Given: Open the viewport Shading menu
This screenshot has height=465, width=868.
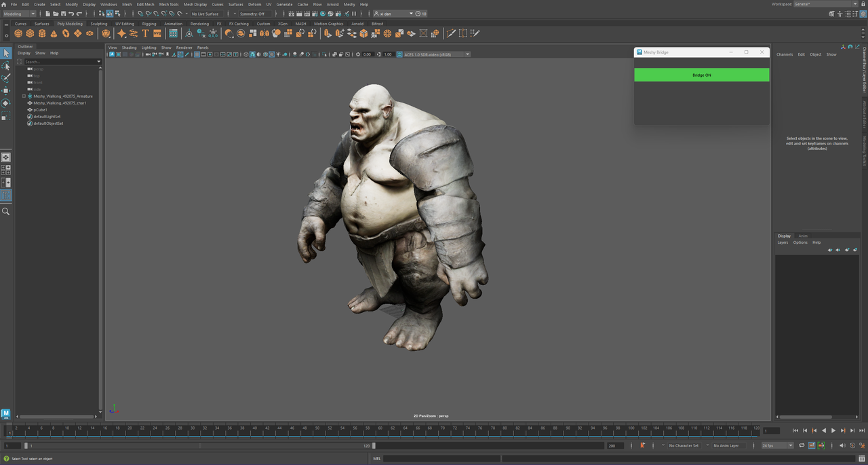Looking at the screenshot, I should click(129, 48).
